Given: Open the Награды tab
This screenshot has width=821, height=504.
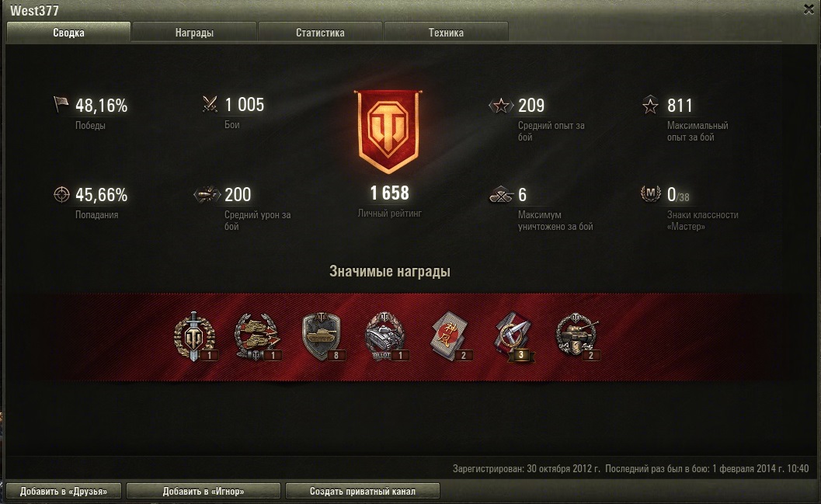Looking at the screenshot, I should click(x=194, y=32).
